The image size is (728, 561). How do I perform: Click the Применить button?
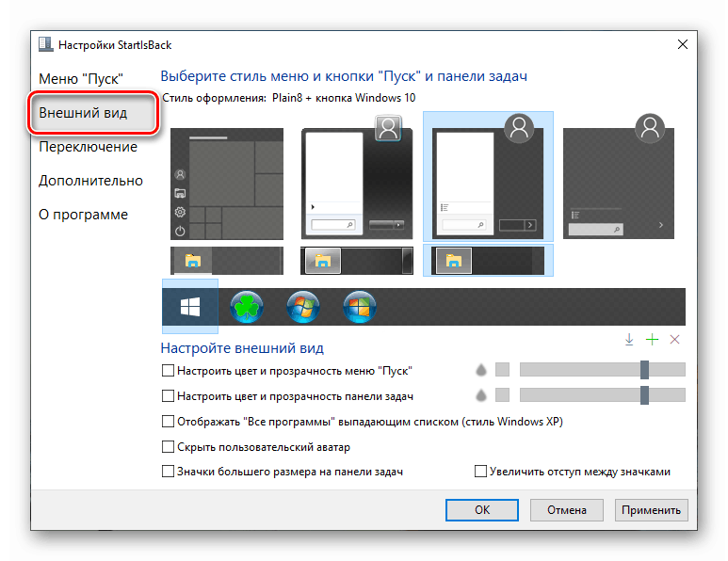coord(651,510)
